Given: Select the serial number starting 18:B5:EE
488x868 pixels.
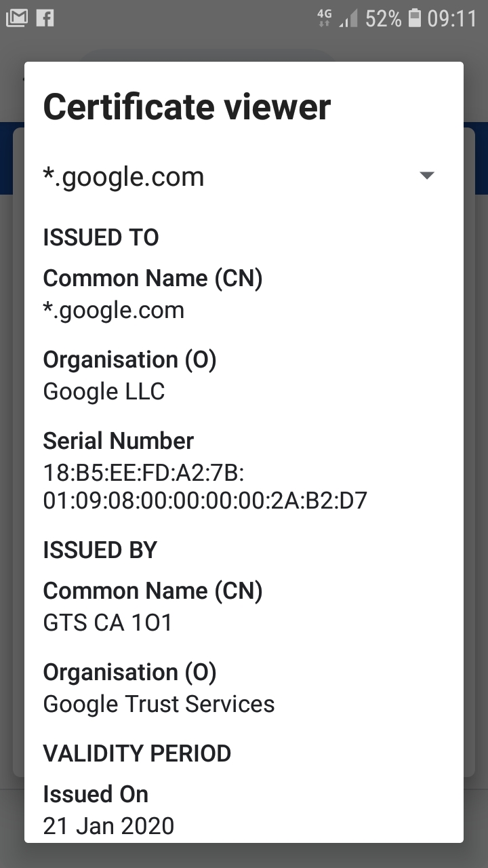Looking at the screenshot, I should pos(205,486).
